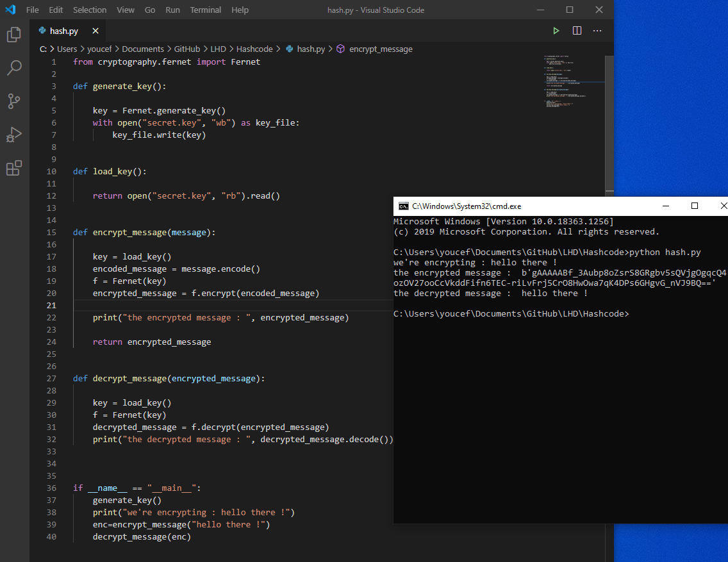Click 'def generate_key():' definition
This screenshot has width=728, height=562.
119,87
